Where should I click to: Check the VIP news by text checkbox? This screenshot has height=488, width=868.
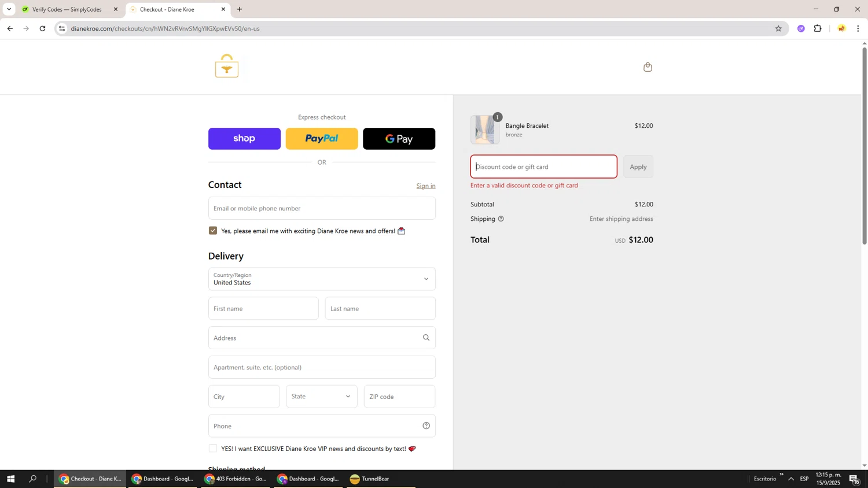(213, 449)
